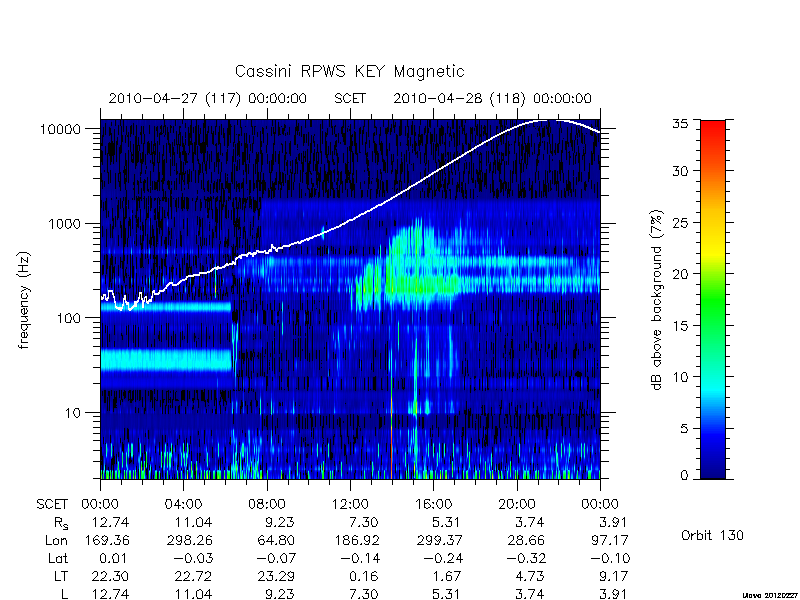
Task: Click the latitude value 0.01
Action: click(x=115, y=559)
